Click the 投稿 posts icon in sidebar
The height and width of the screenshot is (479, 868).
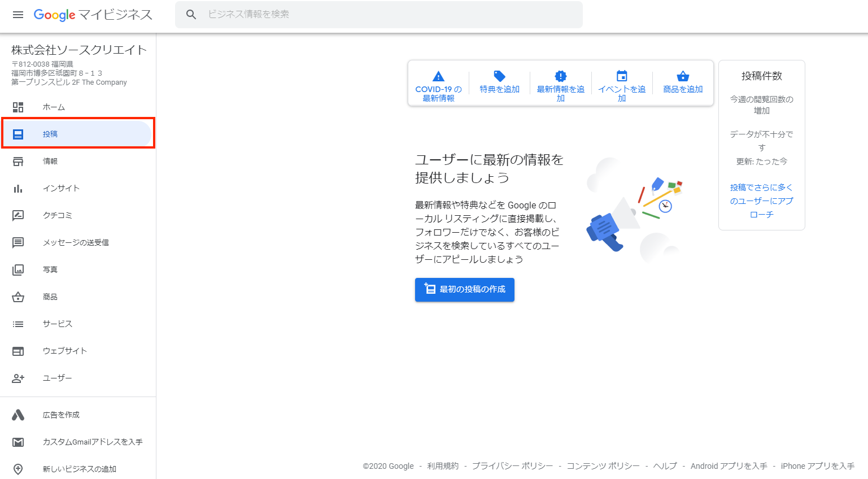click(18, 134)
